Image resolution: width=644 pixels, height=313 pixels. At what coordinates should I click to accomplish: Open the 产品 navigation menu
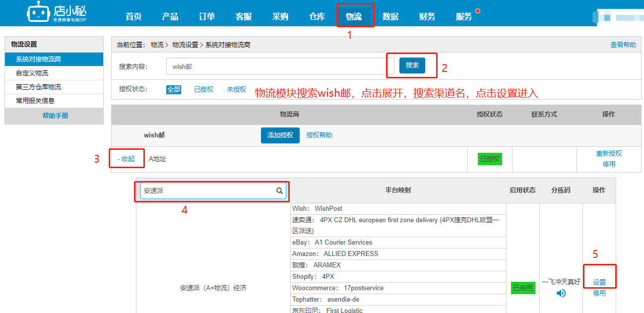click(x=170, y=16)
